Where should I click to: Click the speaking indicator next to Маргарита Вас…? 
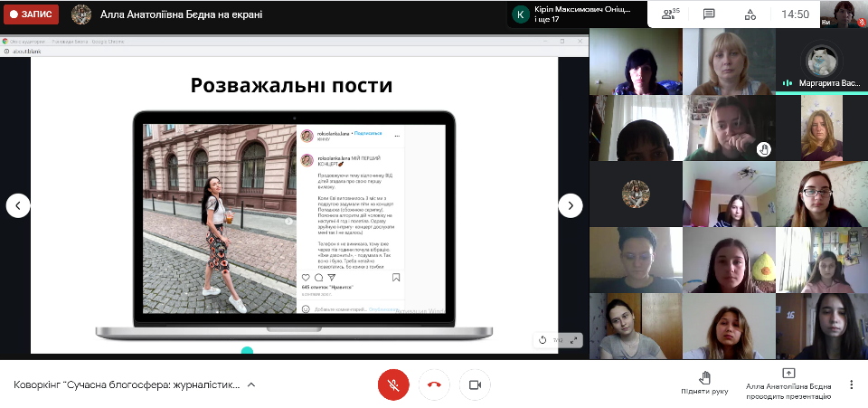pyautogui.click(x=788, y=83)
